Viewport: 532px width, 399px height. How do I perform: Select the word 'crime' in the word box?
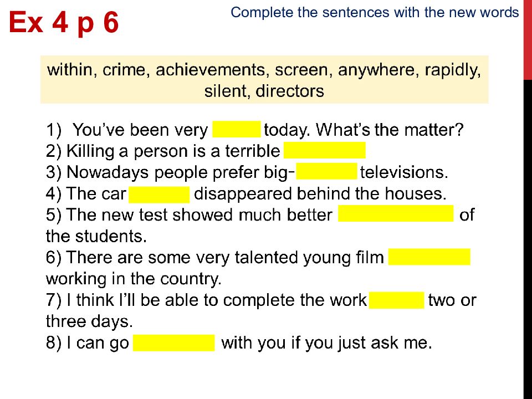[124, 70]
